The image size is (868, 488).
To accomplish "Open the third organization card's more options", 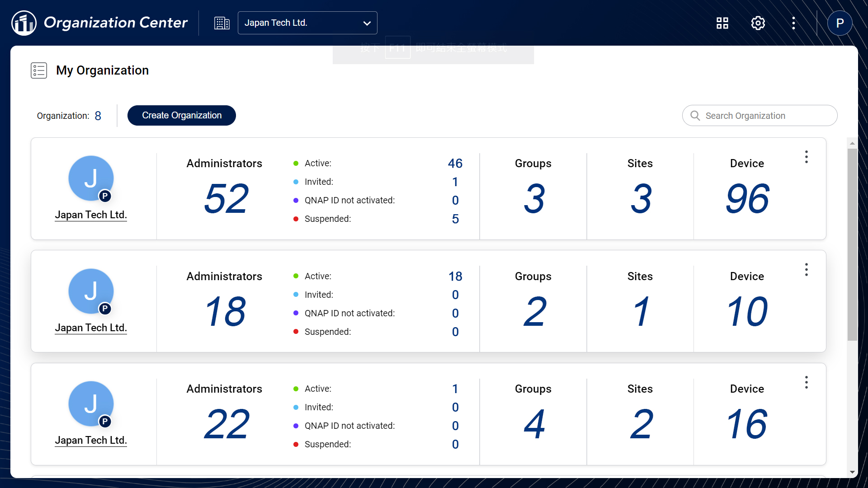I will coord(806,382).
